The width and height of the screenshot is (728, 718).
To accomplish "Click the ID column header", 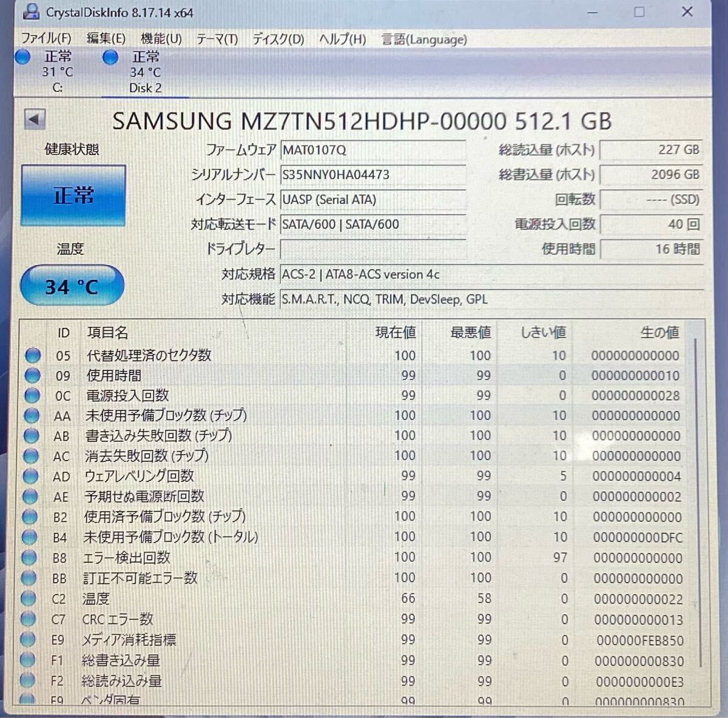I will [64, 333].
